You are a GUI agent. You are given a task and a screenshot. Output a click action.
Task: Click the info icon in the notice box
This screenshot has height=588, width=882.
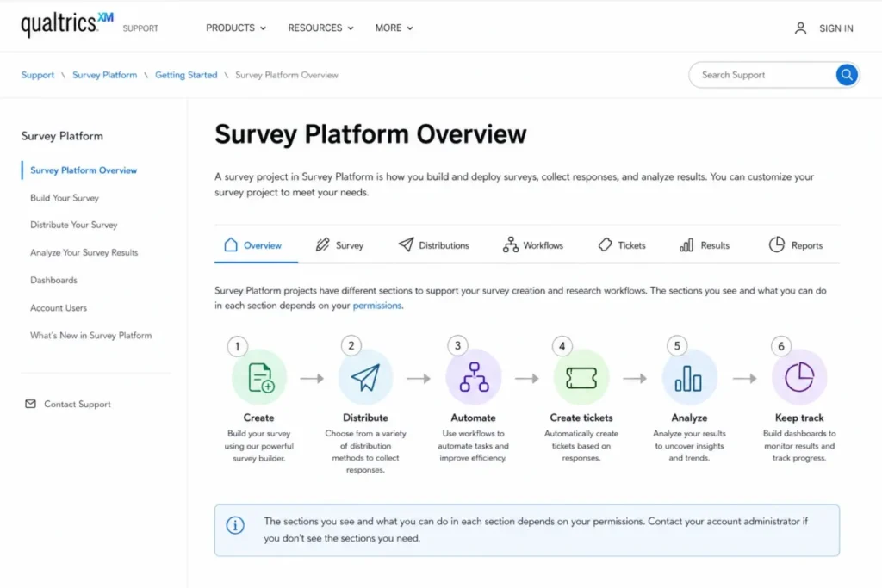click(x=235, y=525)
